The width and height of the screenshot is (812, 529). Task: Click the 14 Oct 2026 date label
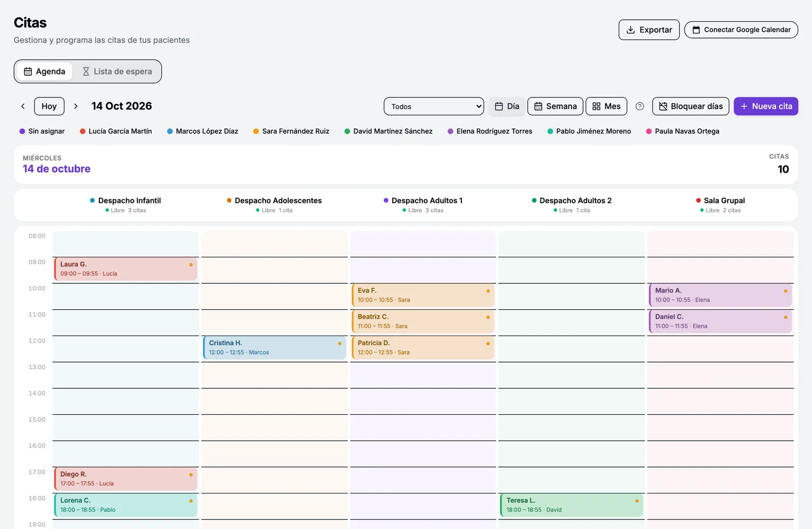[122, 106]
